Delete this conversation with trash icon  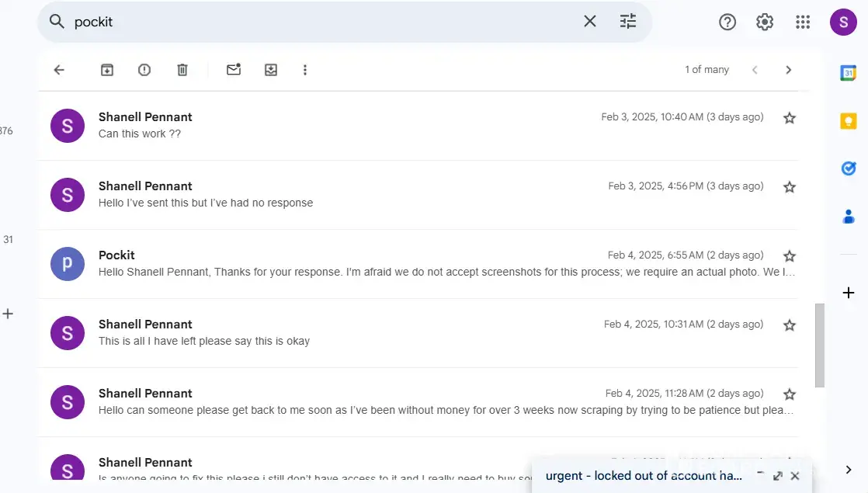point(182,70)
